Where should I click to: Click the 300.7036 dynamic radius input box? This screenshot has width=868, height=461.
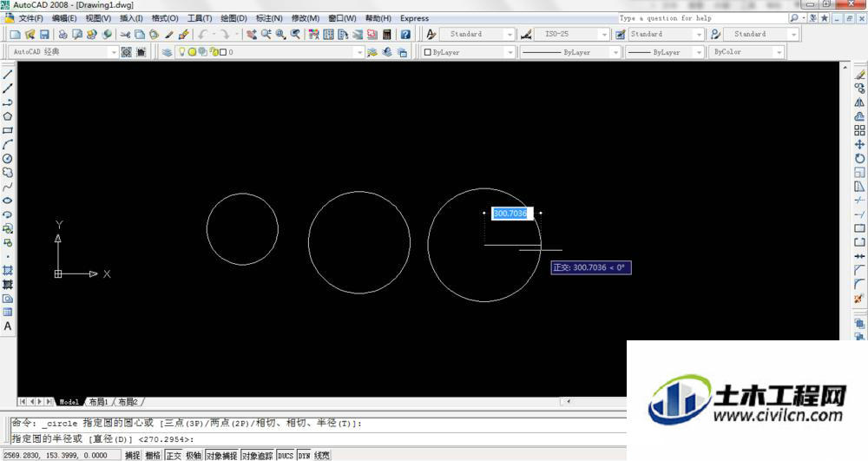(512, 214)
